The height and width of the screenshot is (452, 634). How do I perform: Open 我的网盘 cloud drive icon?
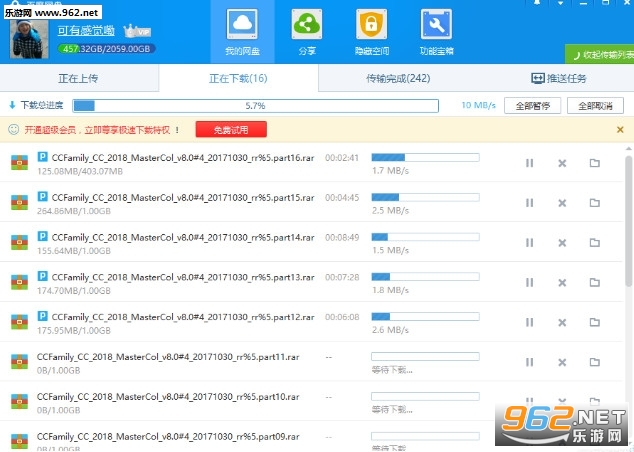(242, 25)
